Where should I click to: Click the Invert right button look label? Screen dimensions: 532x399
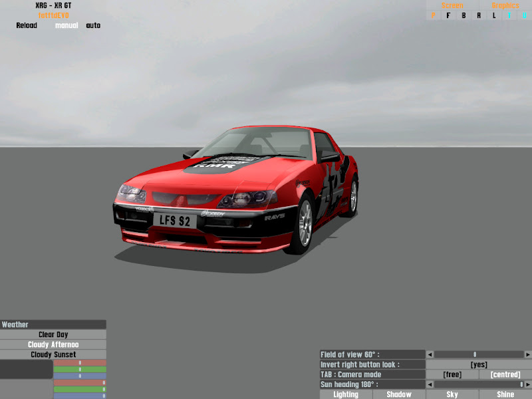click(372, 364)
